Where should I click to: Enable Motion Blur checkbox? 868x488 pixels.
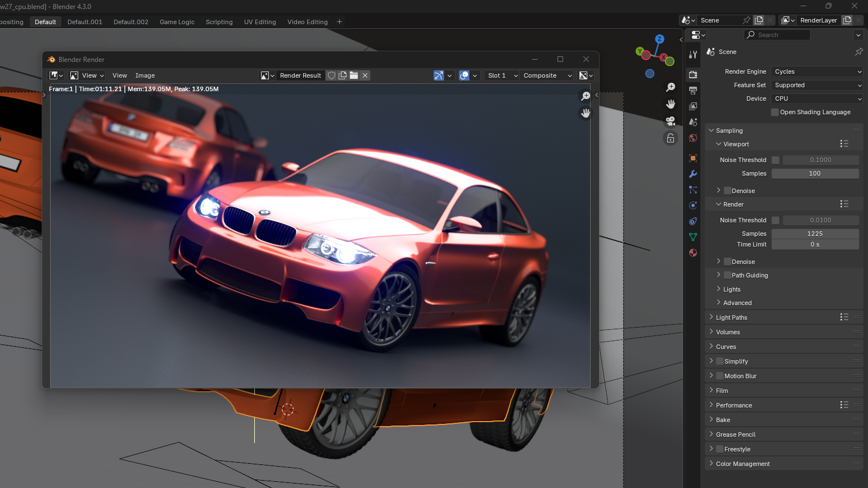click(x=720, y=376)
